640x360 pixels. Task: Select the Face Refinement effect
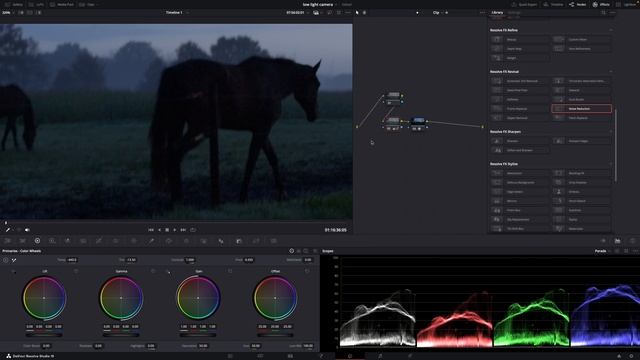pos(582,49)
